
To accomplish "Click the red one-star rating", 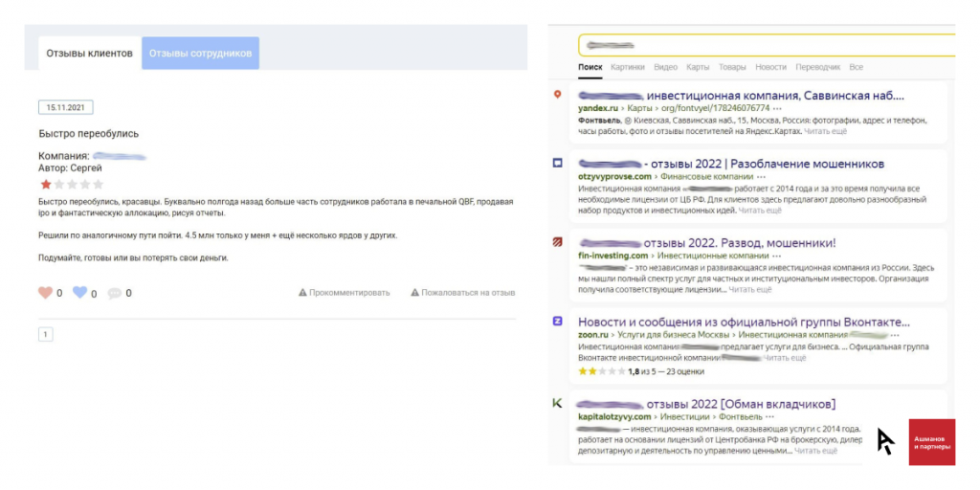I will click(x=46, y=185).
